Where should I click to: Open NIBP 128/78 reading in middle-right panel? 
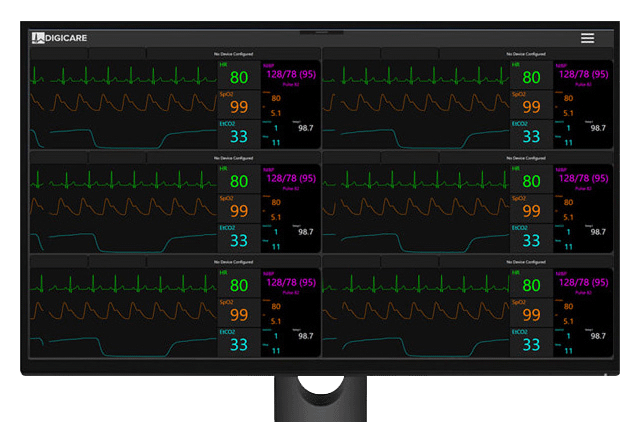583,179
